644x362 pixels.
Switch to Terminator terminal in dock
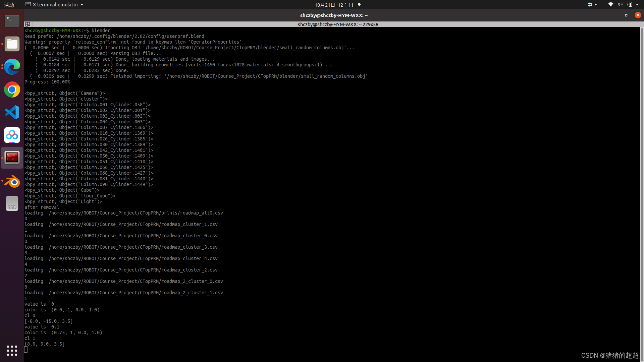tap(12, 158)
